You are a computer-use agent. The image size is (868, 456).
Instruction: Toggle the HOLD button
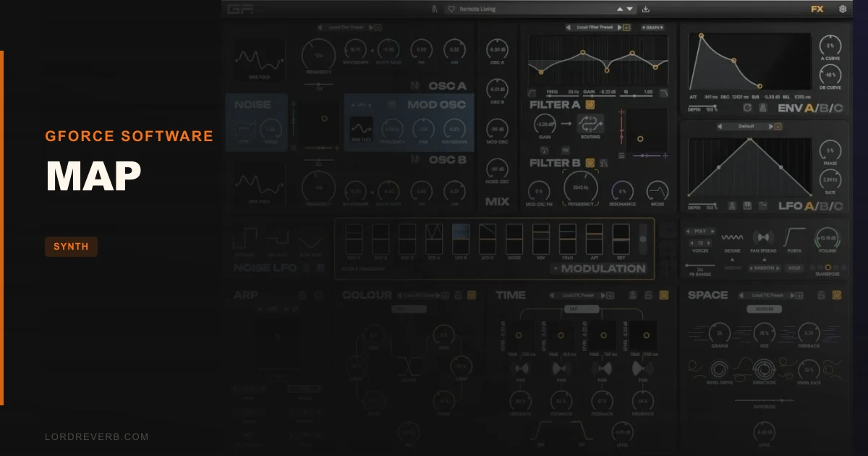coord(795,268)
